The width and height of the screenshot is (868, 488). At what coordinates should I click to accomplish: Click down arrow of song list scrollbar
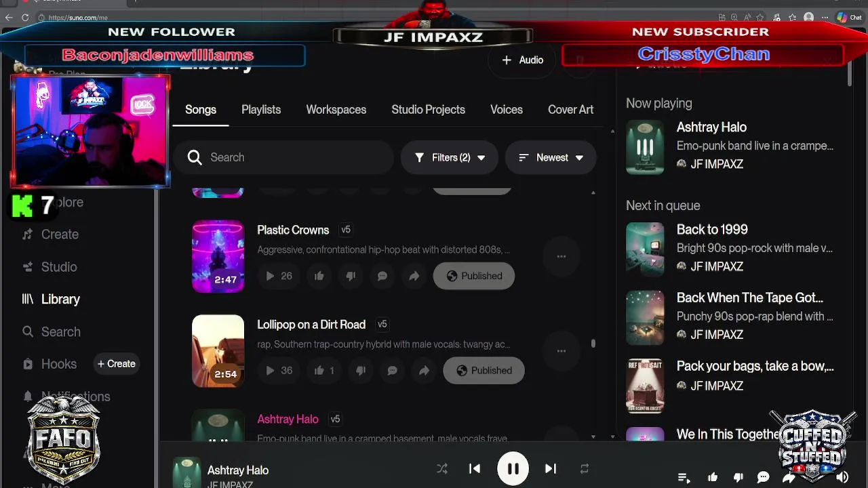593,436
